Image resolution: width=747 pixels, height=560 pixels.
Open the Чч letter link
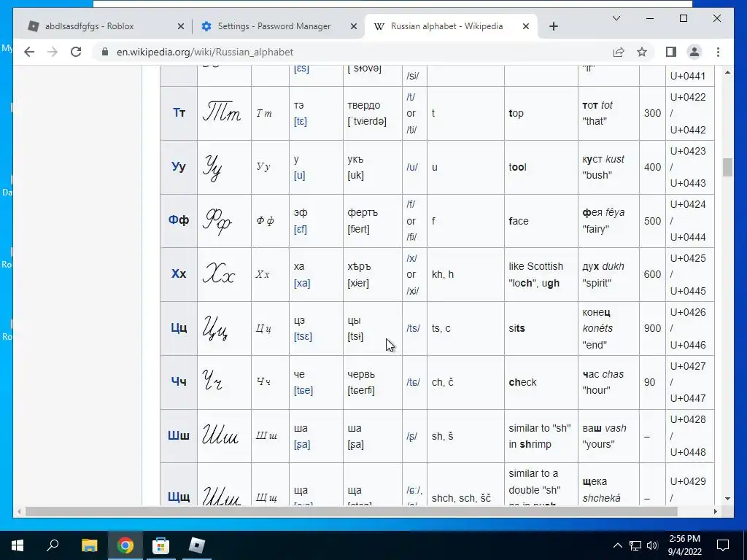tap(179, 381)
